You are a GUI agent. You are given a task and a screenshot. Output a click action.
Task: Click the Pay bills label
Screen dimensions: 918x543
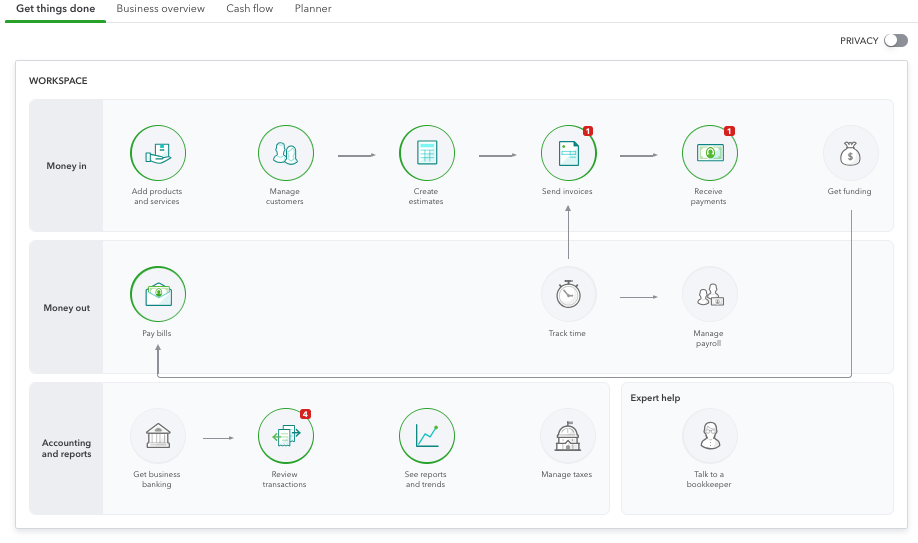coord(157,333)
